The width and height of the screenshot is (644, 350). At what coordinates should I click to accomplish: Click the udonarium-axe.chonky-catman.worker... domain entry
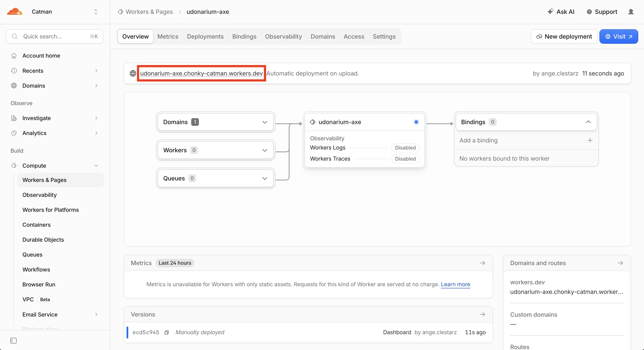tap(567, 292)
